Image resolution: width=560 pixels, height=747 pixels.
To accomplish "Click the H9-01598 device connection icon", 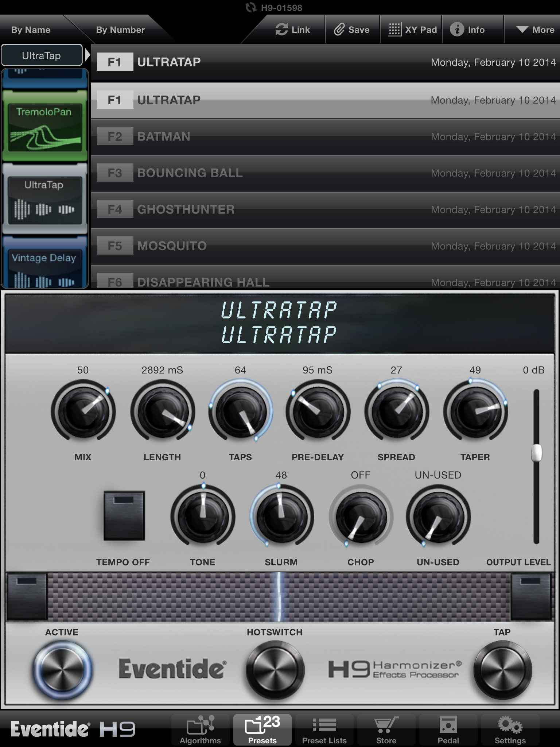I will pos(251,7).
